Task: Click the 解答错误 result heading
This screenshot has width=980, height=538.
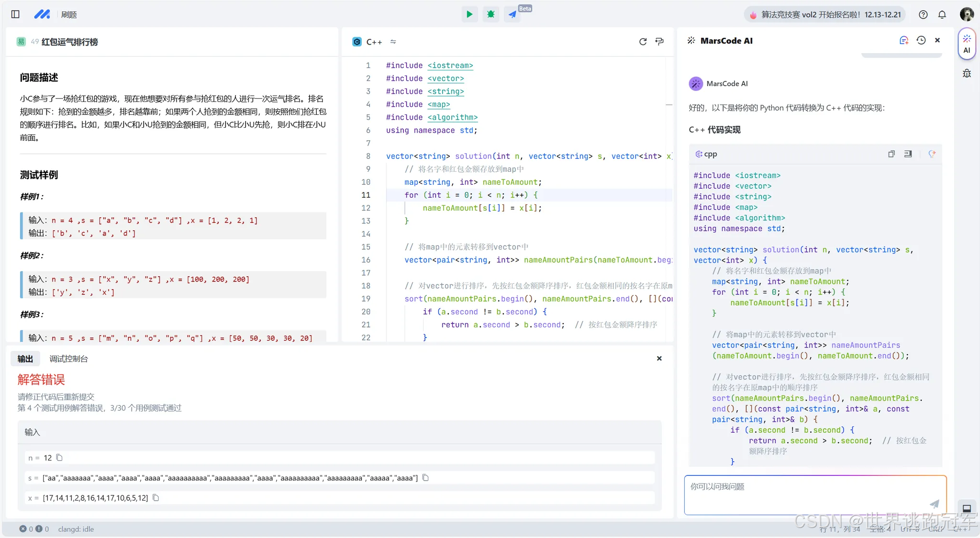Action: 41,380
